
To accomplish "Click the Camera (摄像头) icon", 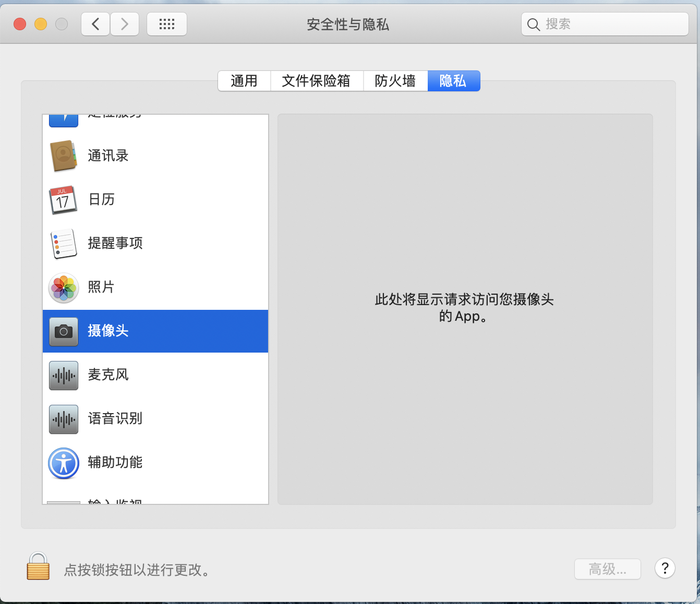I will pyautogui.click(x=64, y=331).
